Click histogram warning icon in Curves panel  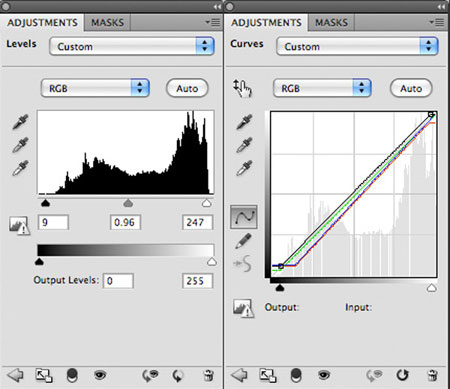point(243,308)
